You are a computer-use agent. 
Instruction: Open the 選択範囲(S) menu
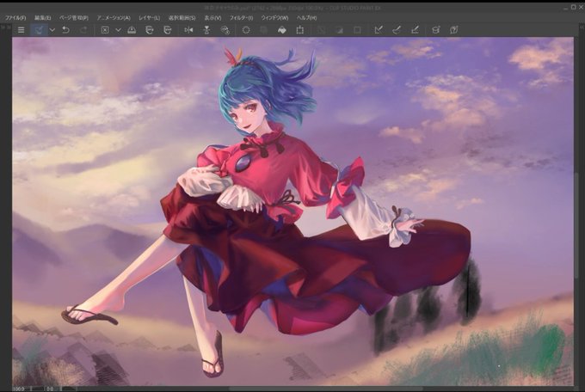(182, 17)
